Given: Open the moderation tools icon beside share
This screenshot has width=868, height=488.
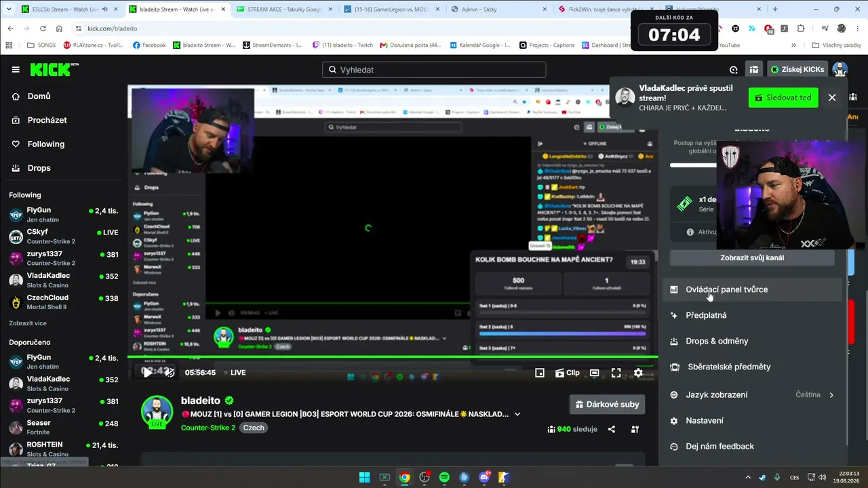Looking at the screenshot, I should click(x=635, y=429).
